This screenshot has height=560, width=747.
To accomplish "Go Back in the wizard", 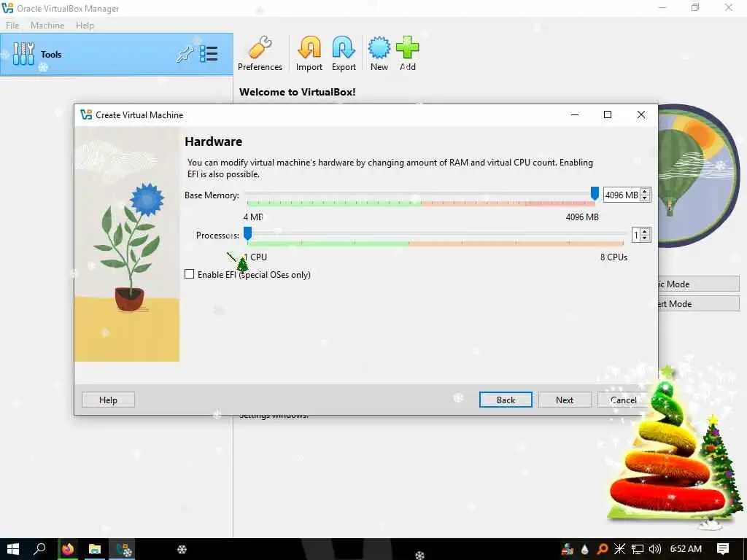I will click(x=506, y=400).
